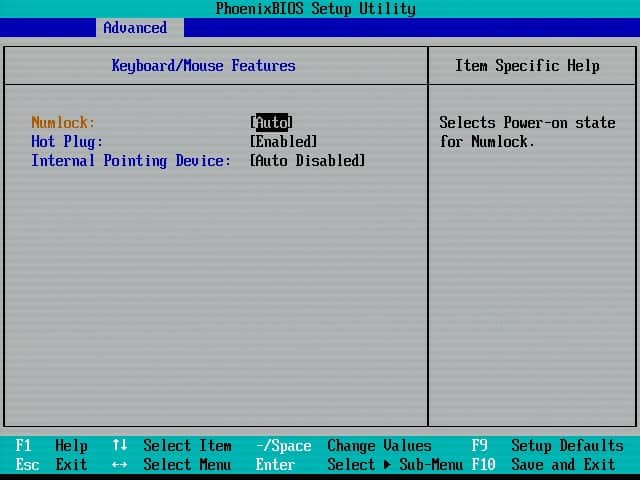This screenshot has width=640, height=480.
Task: Click the Enter Select Sub-Menu hint
Action: pos(359,464)
